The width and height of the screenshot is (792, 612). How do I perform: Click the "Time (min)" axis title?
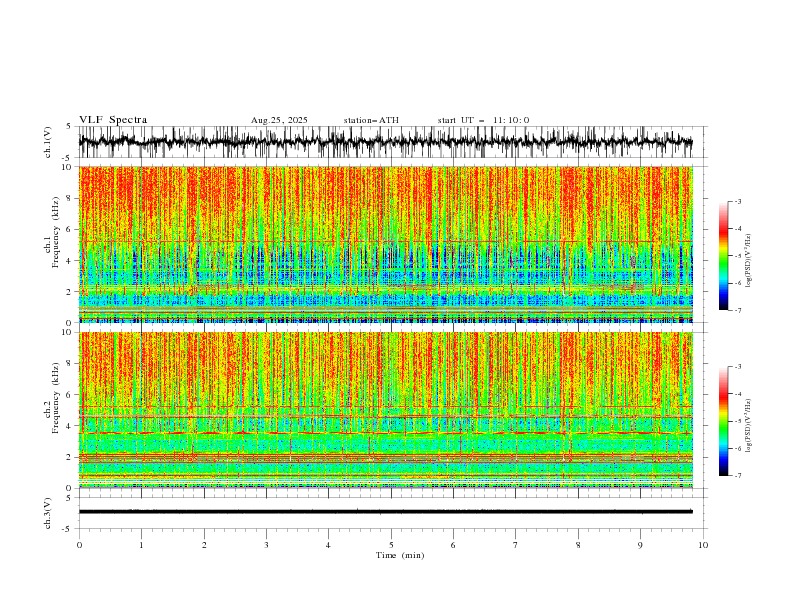400,555
